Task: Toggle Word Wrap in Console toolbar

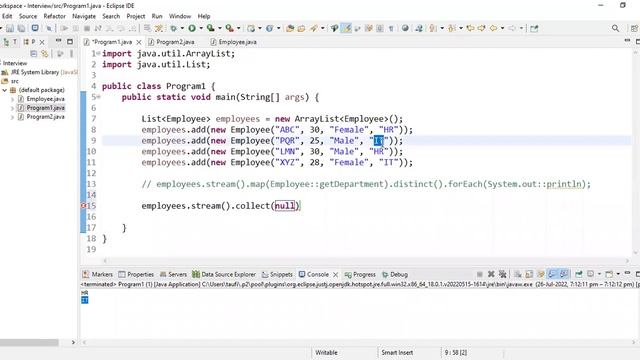Action: [541, 274]
